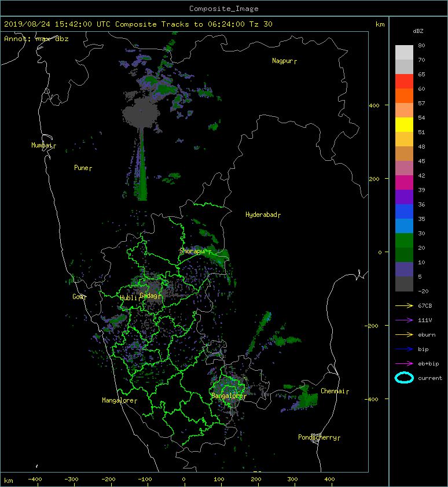
Task: Select the dark orange dBZ swatch below red
Action: coord(404,95)
